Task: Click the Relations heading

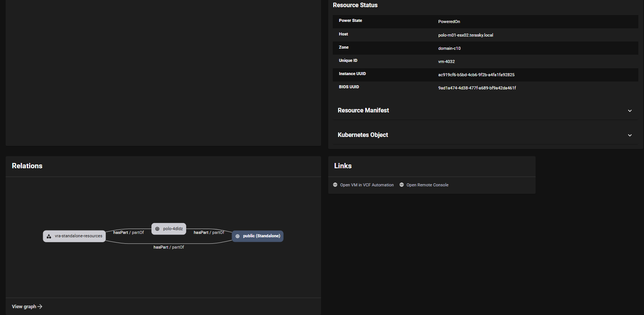Action: click(x=27, y=166)
